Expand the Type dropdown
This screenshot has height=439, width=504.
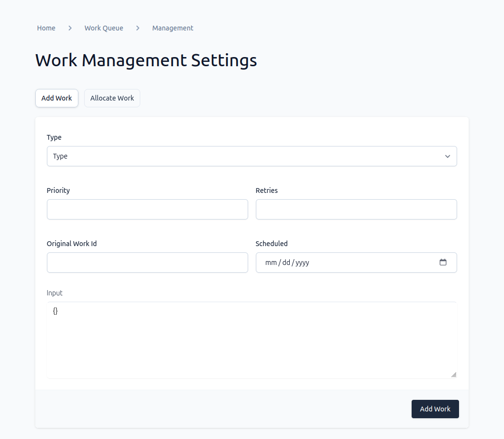(252, 156)
